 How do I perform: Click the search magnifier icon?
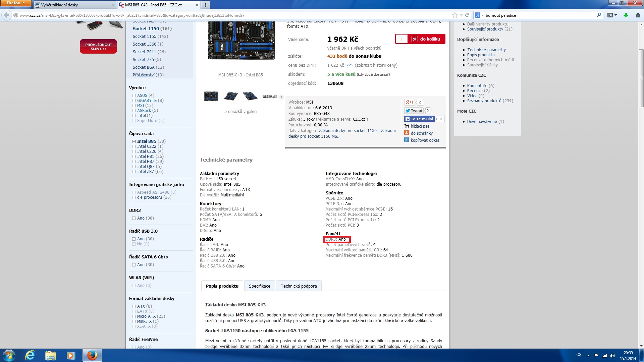[x=599, y=15]
